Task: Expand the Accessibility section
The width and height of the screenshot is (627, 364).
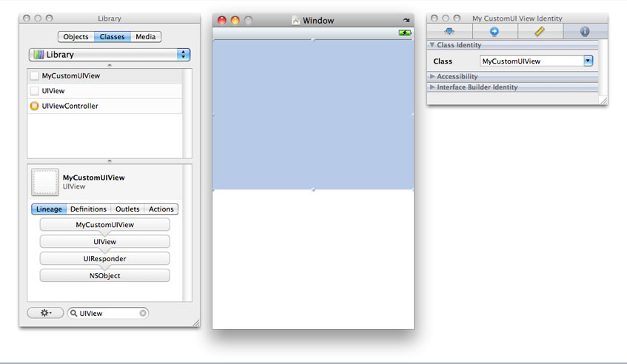Action: coord(457,76)
